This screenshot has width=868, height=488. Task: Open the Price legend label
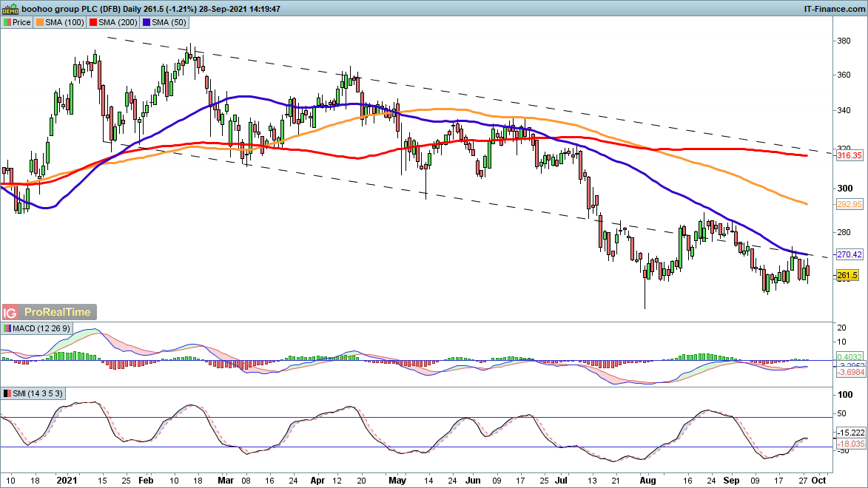point(21,22)
